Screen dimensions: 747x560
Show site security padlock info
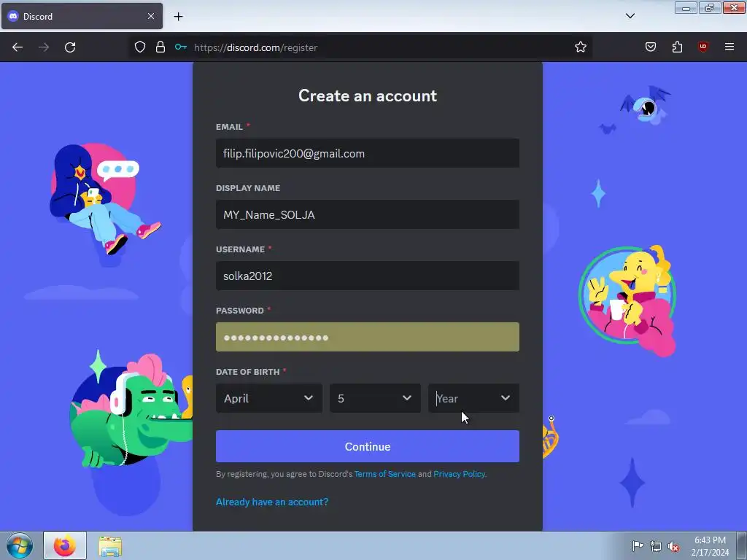pos(160,47)
